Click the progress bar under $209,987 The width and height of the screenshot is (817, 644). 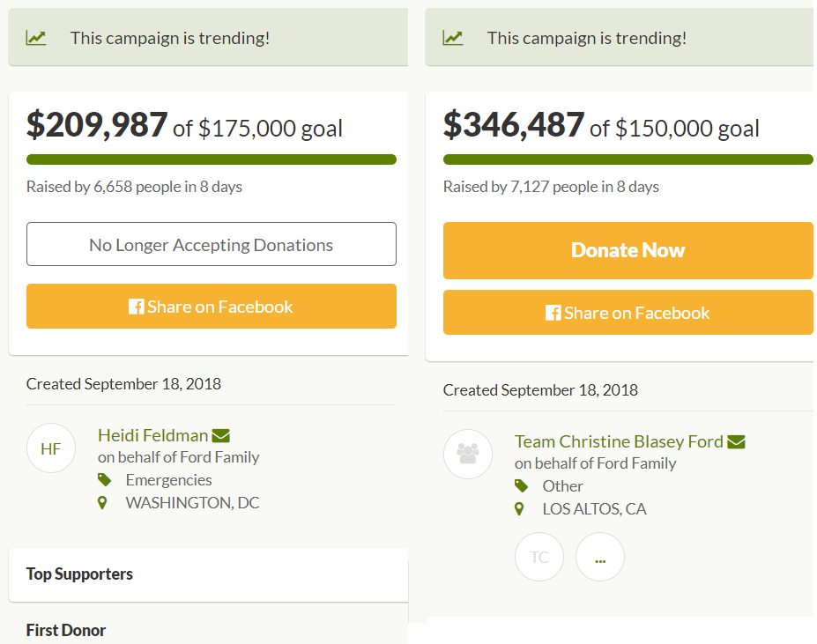(212, 159)
